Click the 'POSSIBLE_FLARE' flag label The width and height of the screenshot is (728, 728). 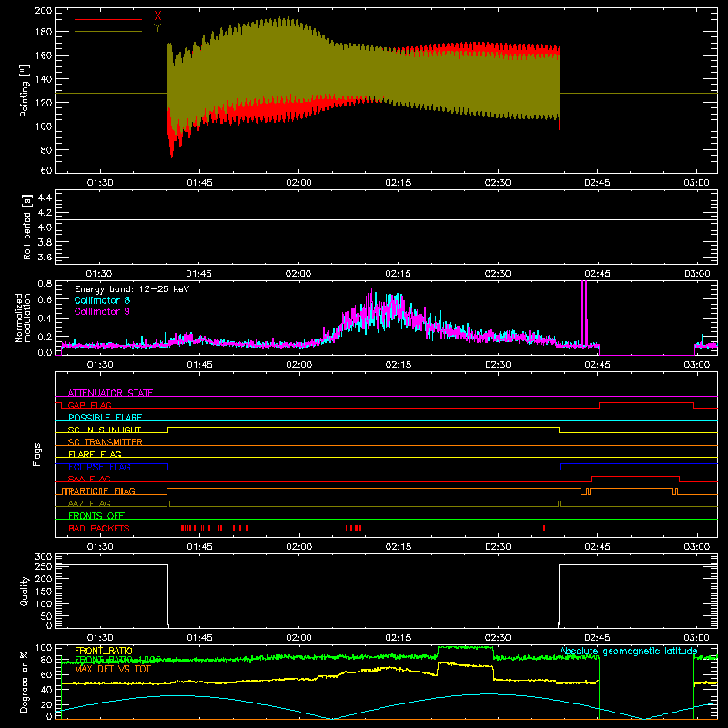pyautogui.click(x=105, y=418)
